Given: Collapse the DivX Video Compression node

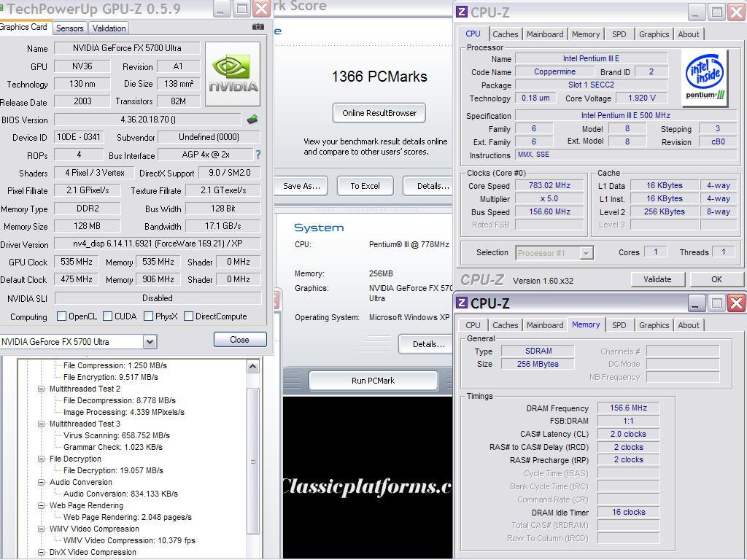Looking at the screenshot, I should [x=42, y=552].
